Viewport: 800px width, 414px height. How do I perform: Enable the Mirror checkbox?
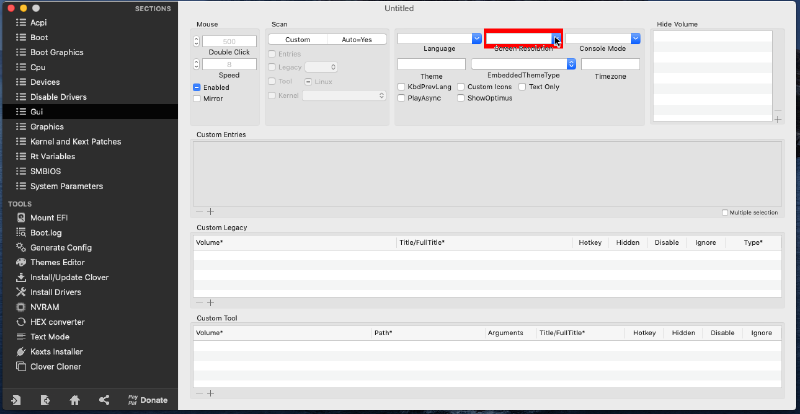(x=197, y=99)
